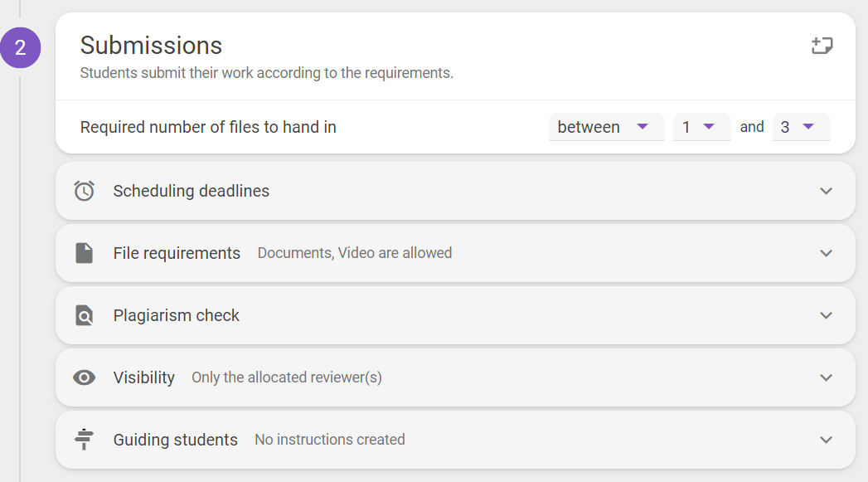Viewport: 868px width, 482px height.
Task: Expand File requirements with its chevron
Action: point(826,253)
